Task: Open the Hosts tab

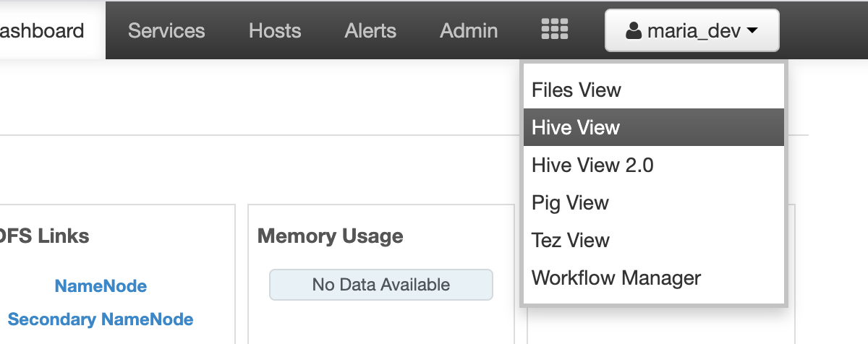Action: 275,31
